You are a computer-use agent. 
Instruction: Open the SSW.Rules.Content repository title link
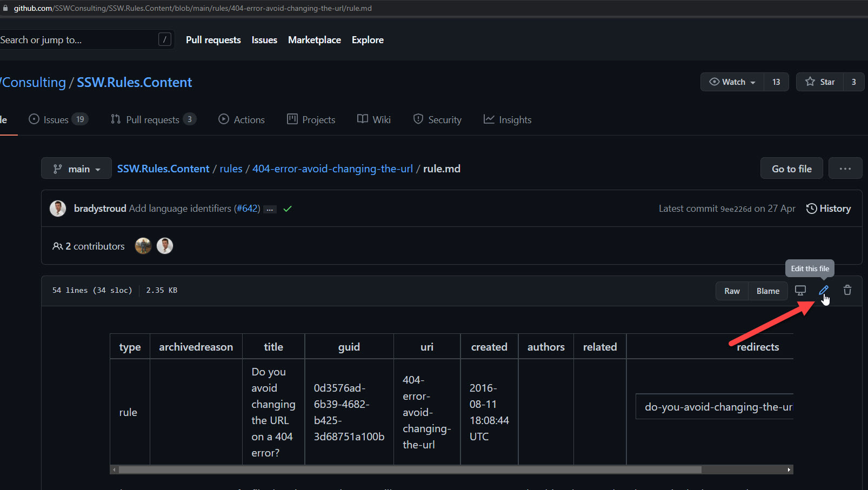[135, 82]
